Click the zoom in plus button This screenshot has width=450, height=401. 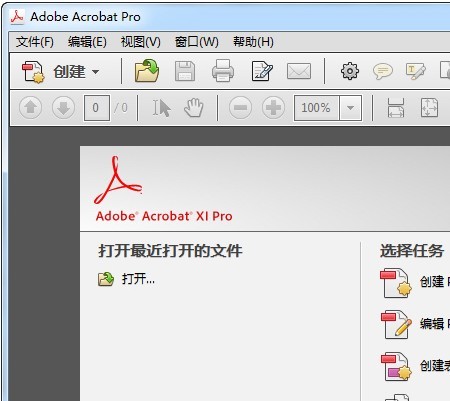(273, 108)
